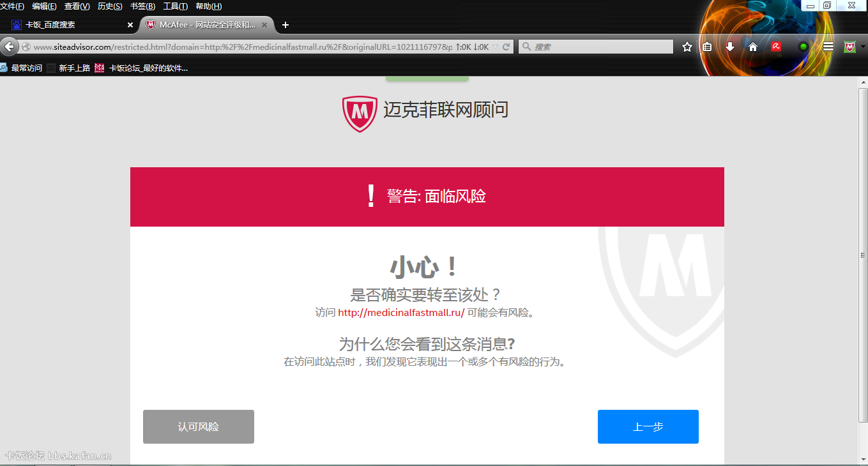Image resolution: width=868 pixels, height=466 pixels.
Task: Reload the current page
Action: pyautogui.click(x=506, y=47)
